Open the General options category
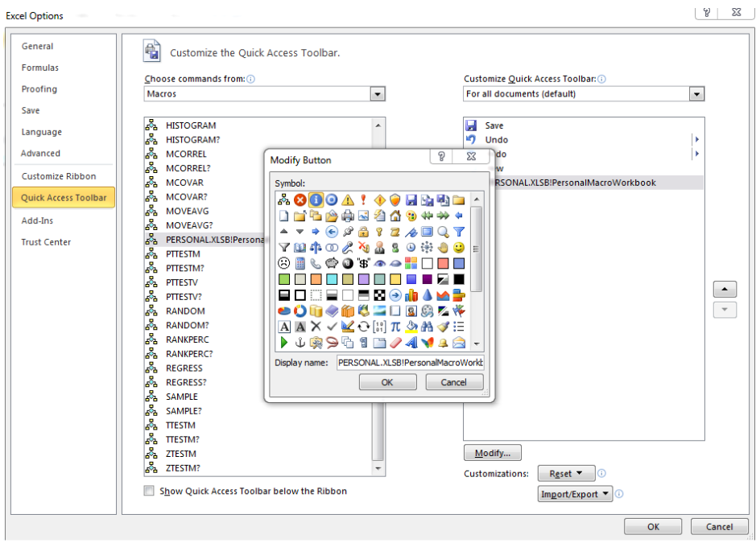Screen dimensions: 756x543 [x=38, y=46]
